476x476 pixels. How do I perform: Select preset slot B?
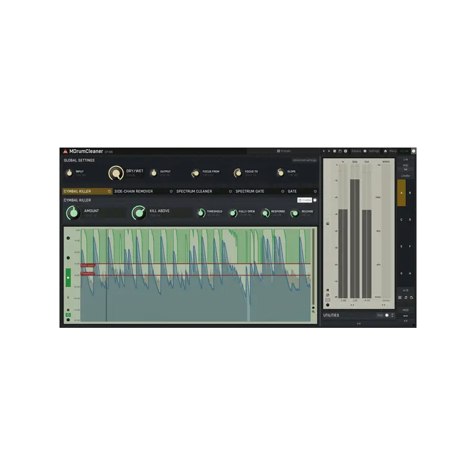410,193
